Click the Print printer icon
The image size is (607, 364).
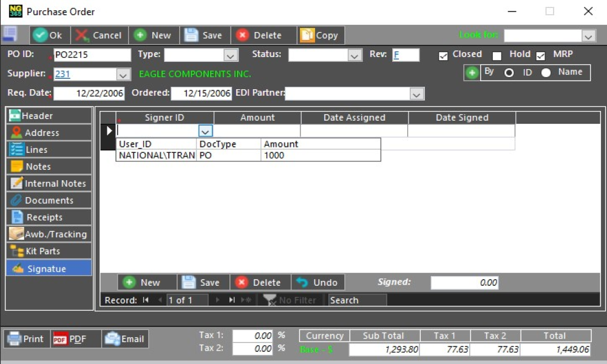[15, 339]
